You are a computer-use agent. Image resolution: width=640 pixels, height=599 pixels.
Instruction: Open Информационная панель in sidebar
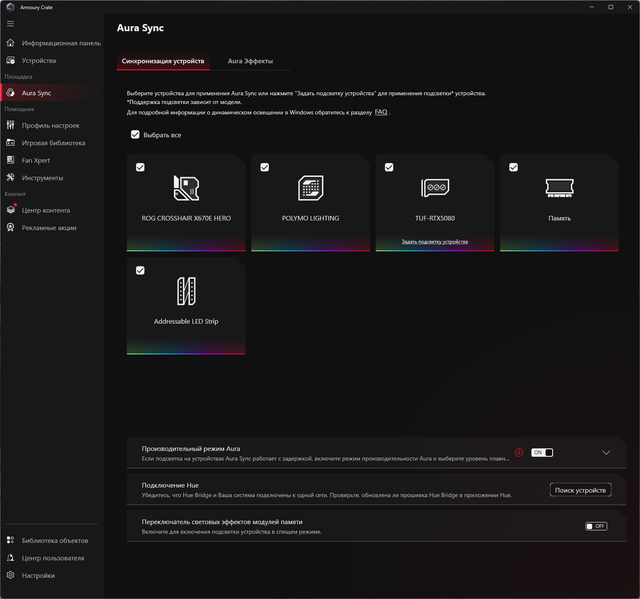52,43
